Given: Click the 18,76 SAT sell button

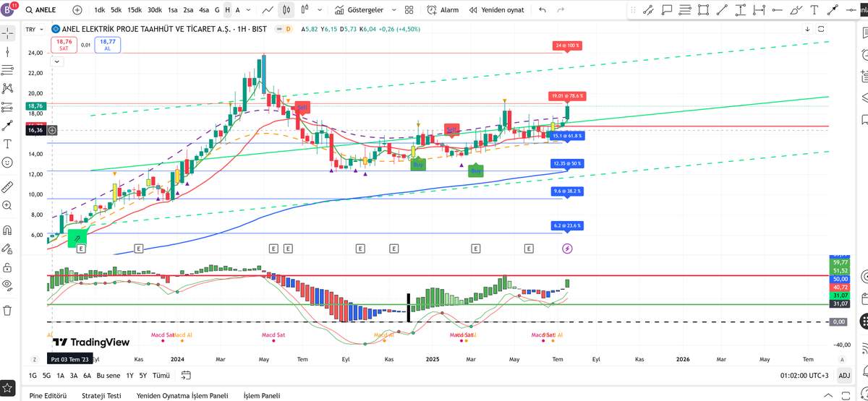Looking at the screenshot, I should click(62, 45).
